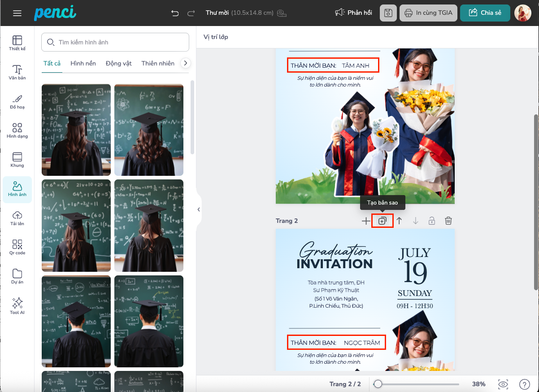539x392 pixels.
Task: Click the add new page plus icon
Action: tap(366, 221)
